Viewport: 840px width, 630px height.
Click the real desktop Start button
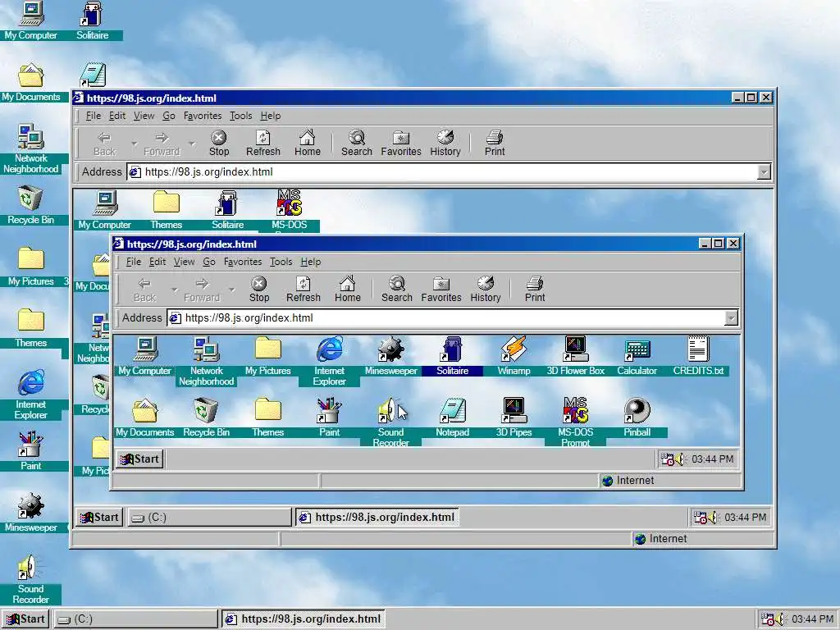point(25,619)
